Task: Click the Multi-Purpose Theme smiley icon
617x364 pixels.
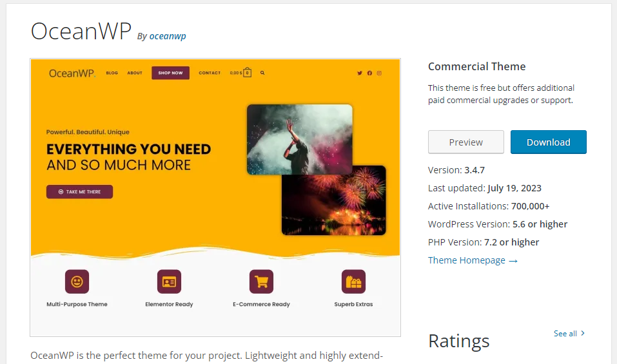Action: point(77,282)
